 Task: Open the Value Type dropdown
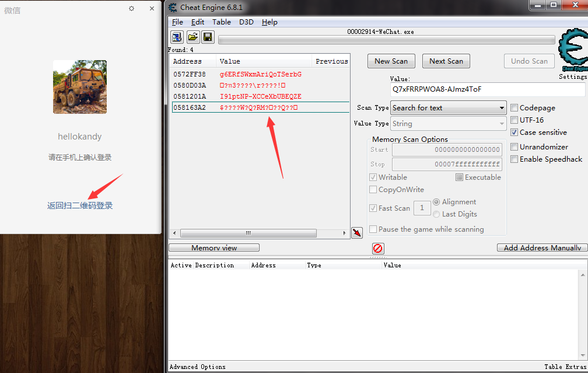click(x=448, y=124)
